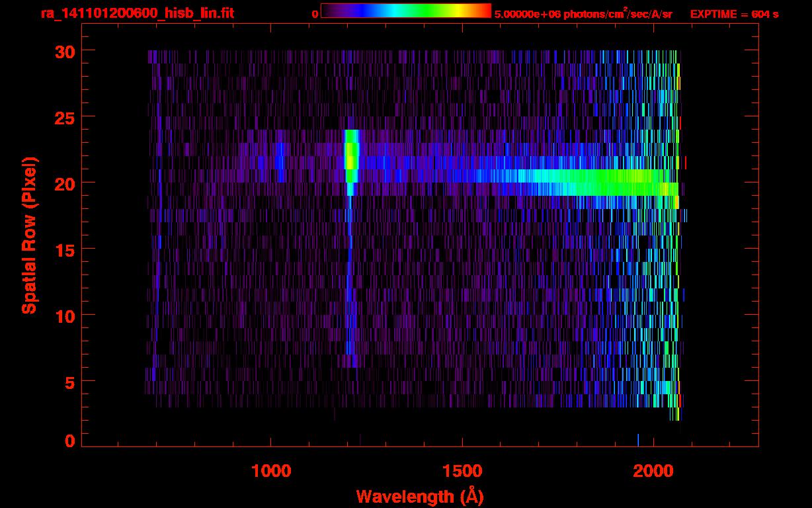Click the 2000 wavelength tick label

(x=653, y=471)
